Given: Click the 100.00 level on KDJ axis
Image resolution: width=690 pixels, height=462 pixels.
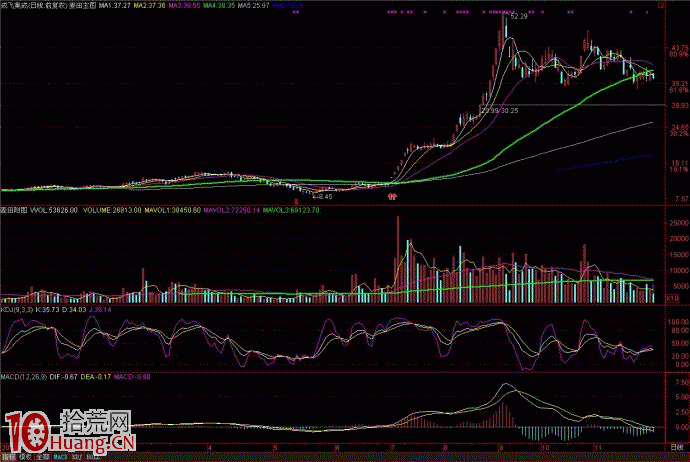Looking at the screenshot, I should coord(679,322).
